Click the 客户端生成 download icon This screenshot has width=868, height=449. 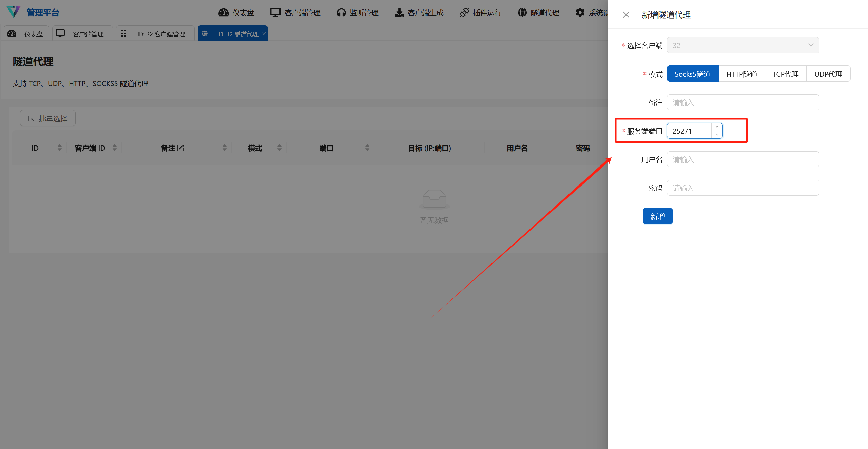pos(399,12)
